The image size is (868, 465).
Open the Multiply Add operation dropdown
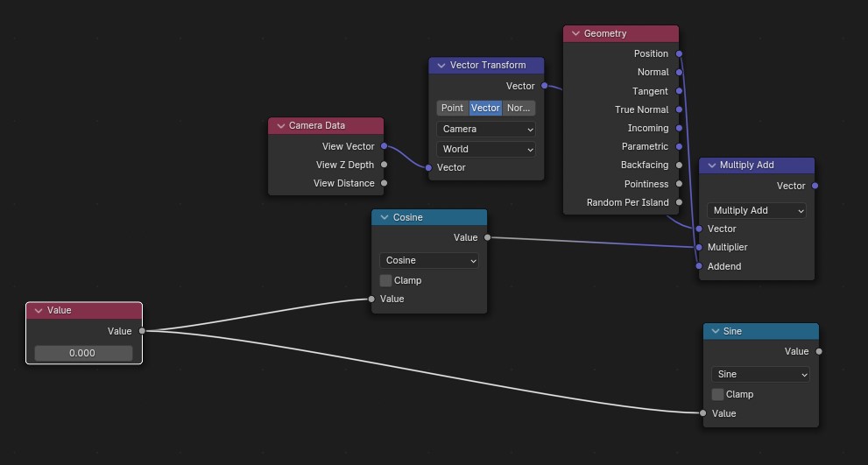[757, 210]
